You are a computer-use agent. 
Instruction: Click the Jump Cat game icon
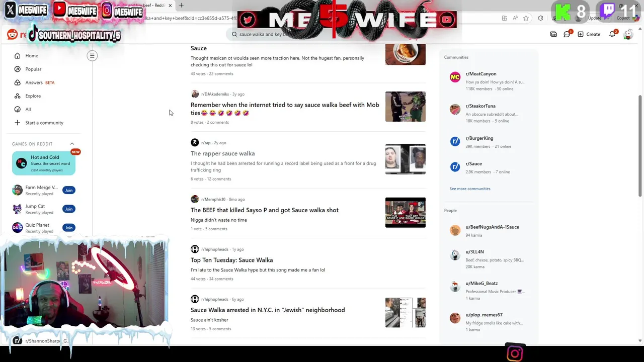pos(18,209)
